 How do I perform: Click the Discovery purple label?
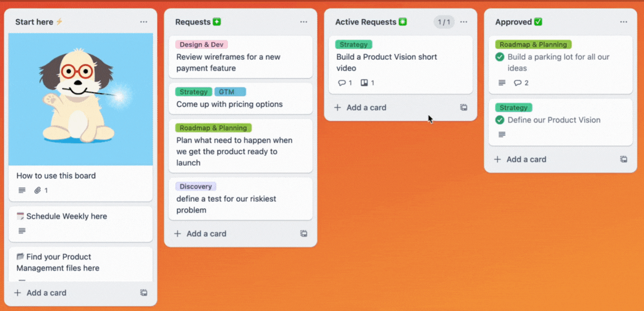(195, 187)
